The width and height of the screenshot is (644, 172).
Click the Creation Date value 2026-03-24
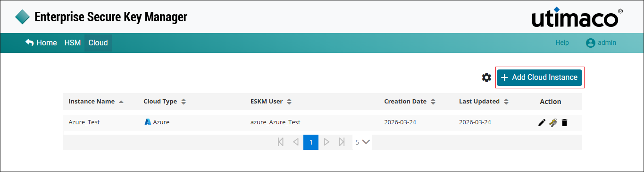pos(400,122)
